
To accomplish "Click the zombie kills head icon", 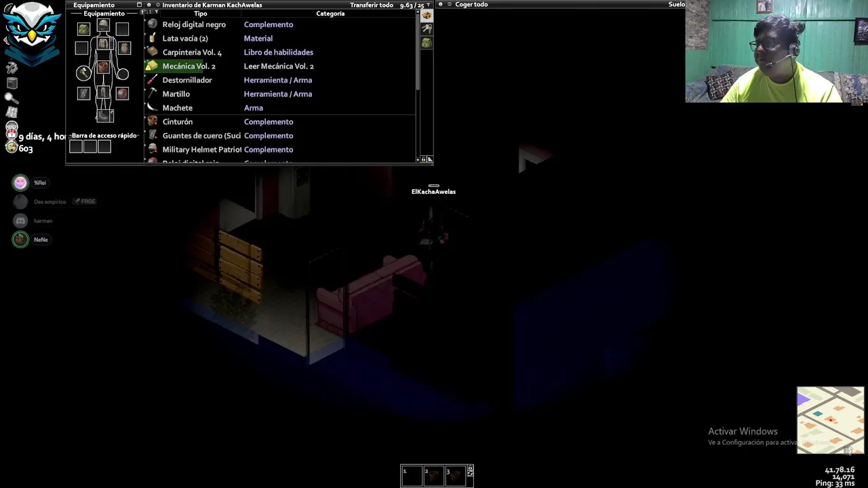I will [x=12, y=147].
